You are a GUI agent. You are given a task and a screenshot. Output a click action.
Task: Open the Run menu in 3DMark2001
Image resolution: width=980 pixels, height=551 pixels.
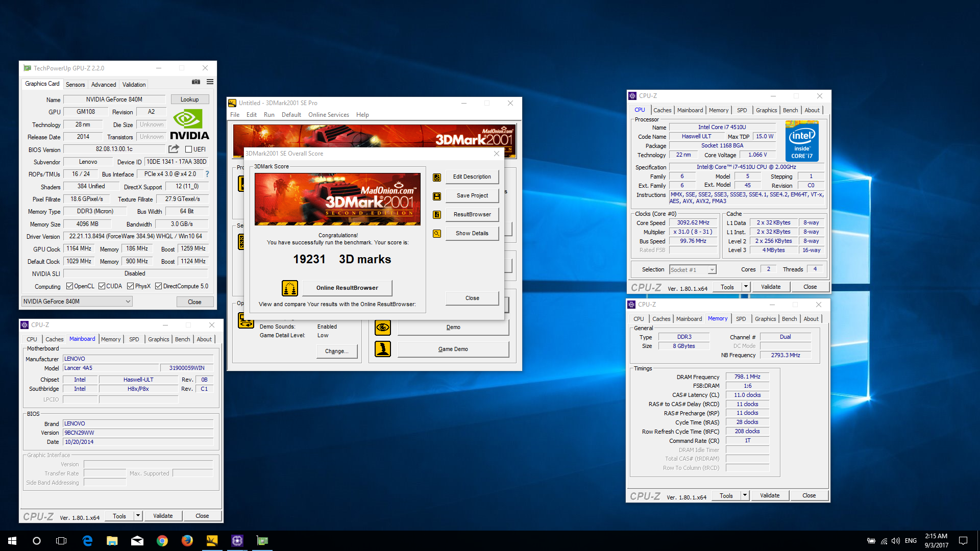269,115
